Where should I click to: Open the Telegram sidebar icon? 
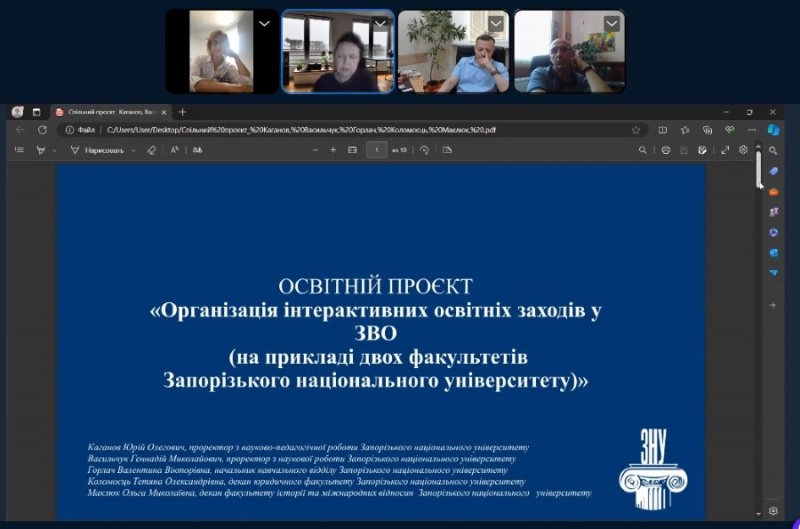[773, 273]
